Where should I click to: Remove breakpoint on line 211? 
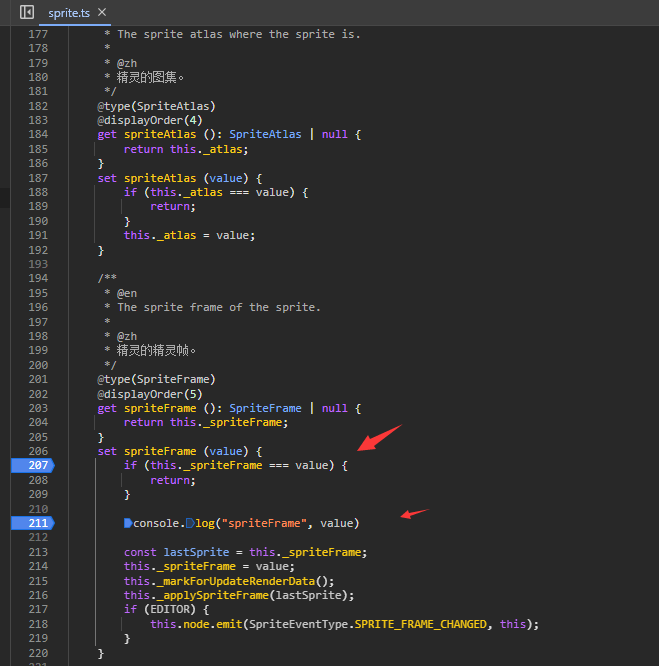pyautogui.click(x=33, y=523)
